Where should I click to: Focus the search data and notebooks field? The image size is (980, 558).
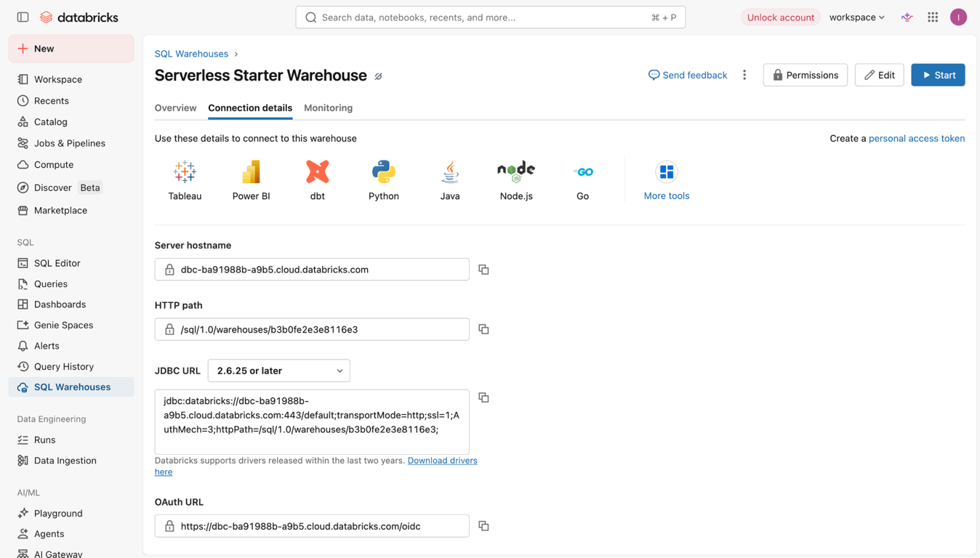(491, 17)
